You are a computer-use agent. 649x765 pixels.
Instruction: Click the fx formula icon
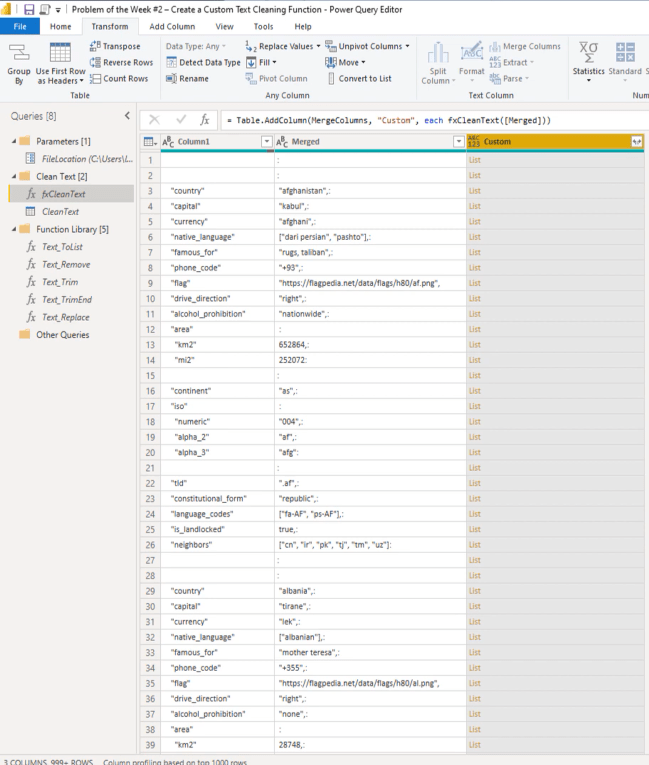tap(205, 120)
